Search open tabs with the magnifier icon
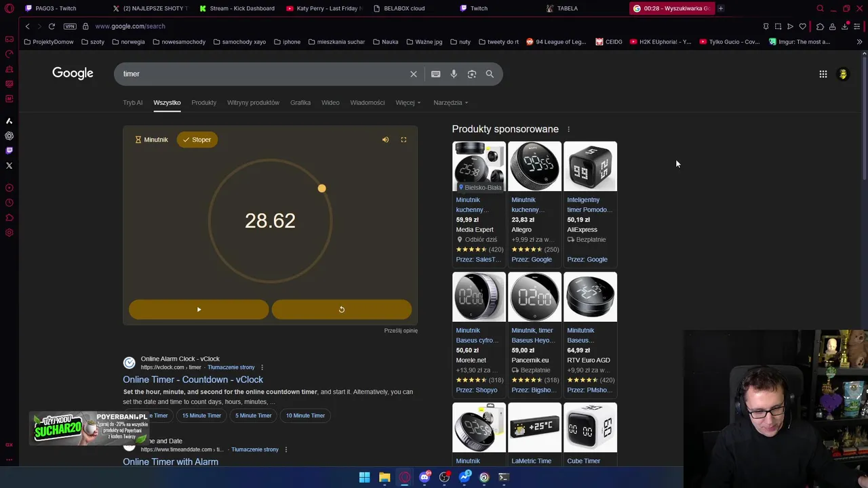Viewport: 868px width, 488px height. 820,8
